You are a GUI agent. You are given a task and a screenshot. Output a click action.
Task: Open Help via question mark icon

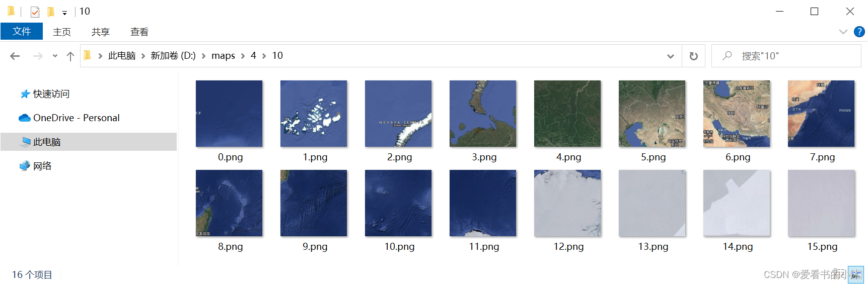pyautogui.click(x=859, y=32)
